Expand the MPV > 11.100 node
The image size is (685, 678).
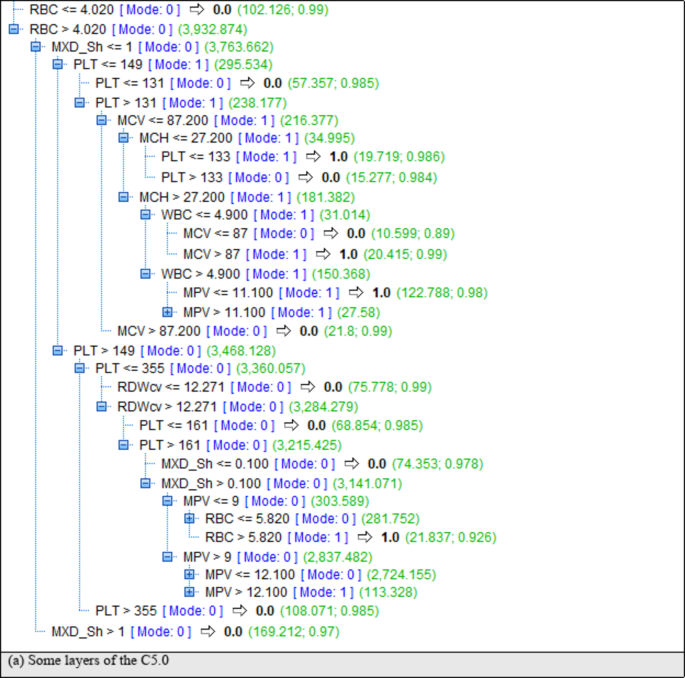168,312
